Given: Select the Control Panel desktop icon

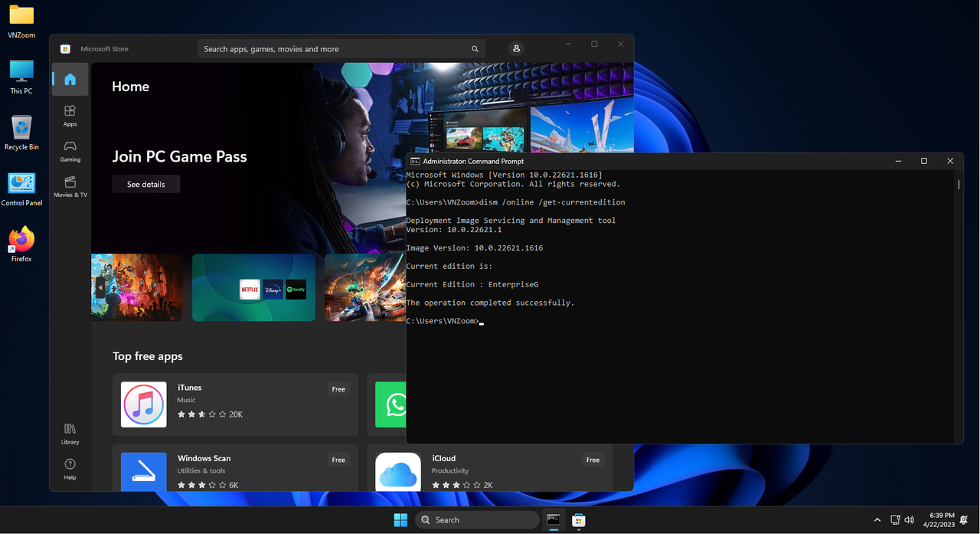Looking at the screenshot, I should [x=21, y=189].
